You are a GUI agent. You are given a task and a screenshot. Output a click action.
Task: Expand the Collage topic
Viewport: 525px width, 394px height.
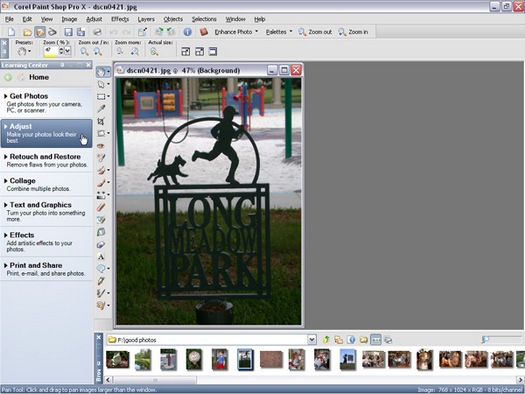[x=46, y=184]
